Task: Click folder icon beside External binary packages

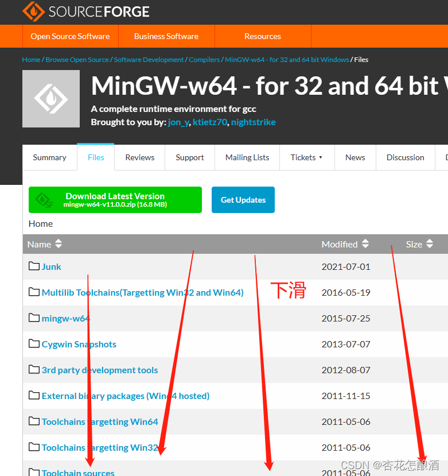Action: click(34, 395)
